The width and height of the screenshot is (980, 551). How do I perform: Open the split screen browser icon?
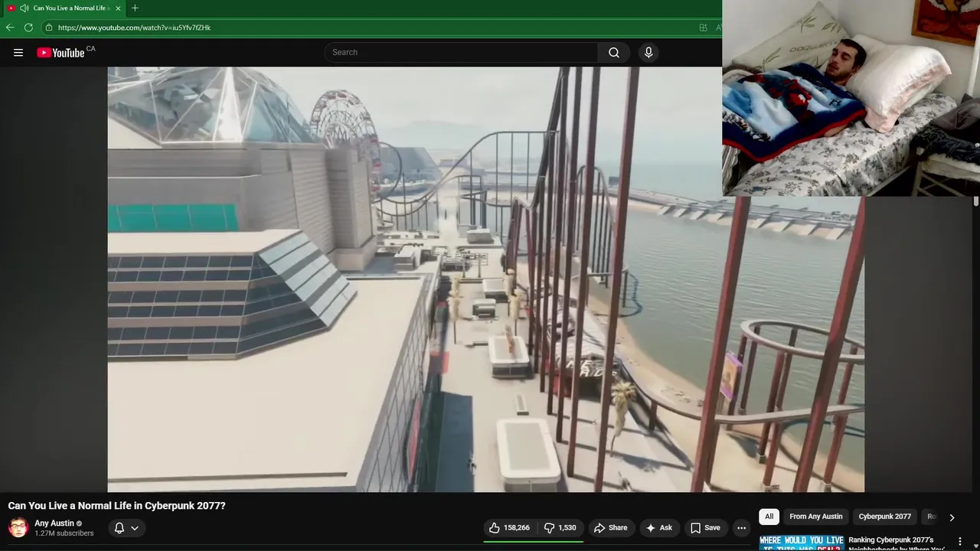pos(703,28)
